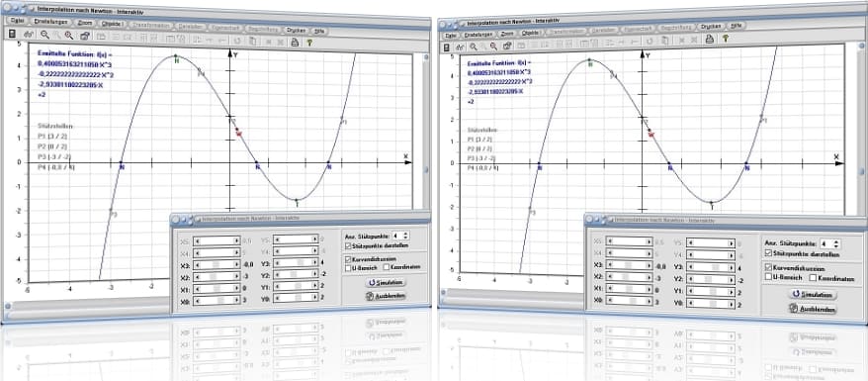Click Y3 slider in right control panel
Viewport: 868px width, 381px height.
[x=711, y=267]
